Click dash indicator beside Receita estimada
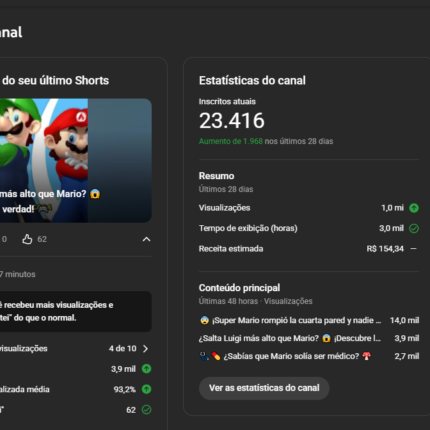The image size is (430, 430). point(413,249)
